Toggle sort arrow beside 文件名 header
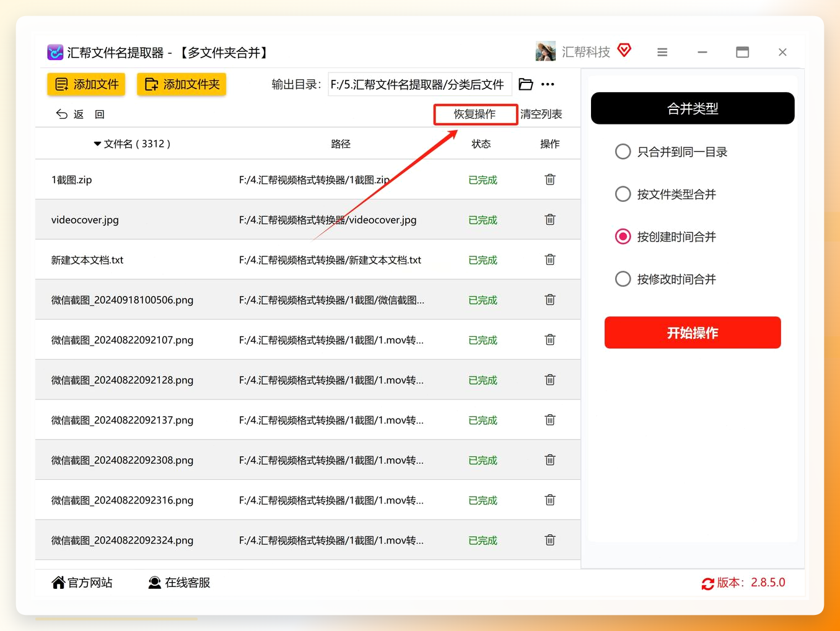The height and width of the screenshot is (631, 840). click(97, 144)
